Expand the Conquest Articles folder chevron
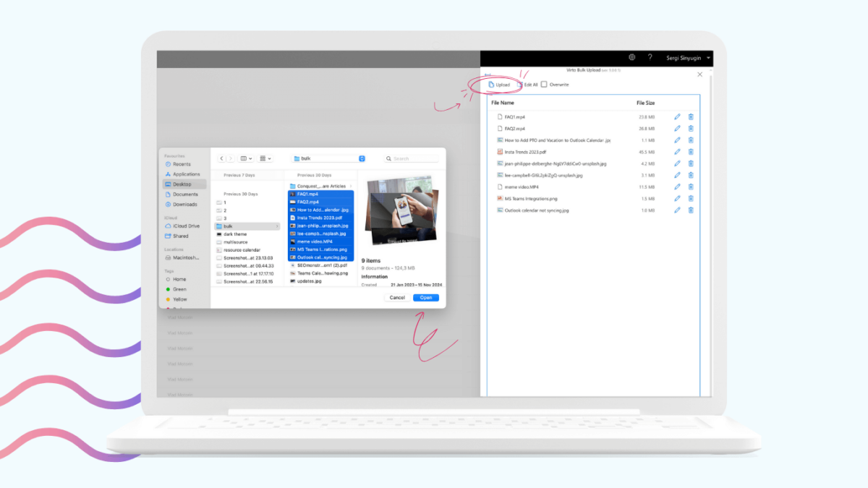The image size is (868, 488). (x=351, y=186)
